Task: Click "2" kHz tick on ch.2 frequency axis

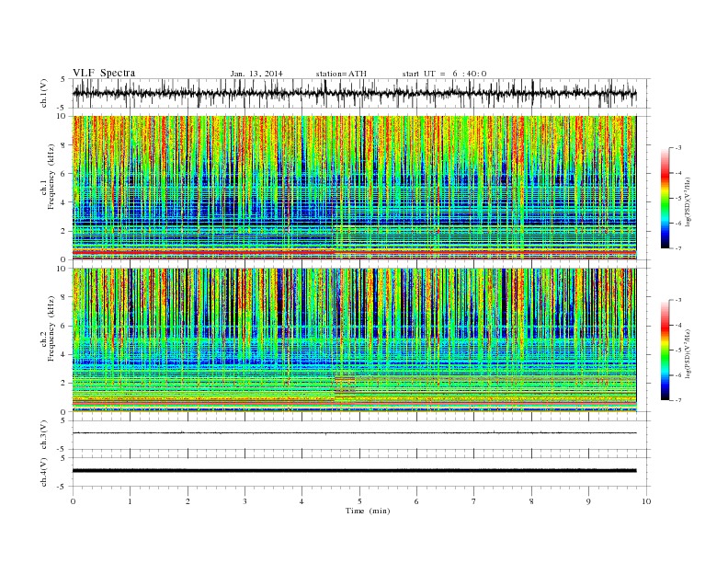Action: click(64, 384)
